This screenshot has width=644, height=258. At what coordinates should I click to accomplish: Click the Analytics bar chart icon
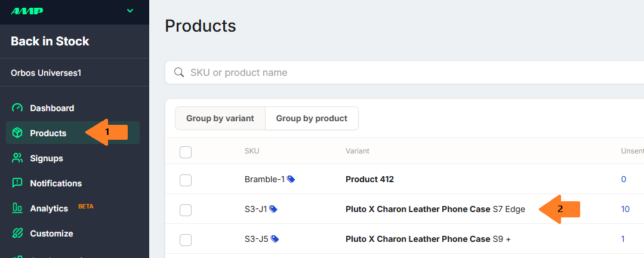tap(18, 208)
